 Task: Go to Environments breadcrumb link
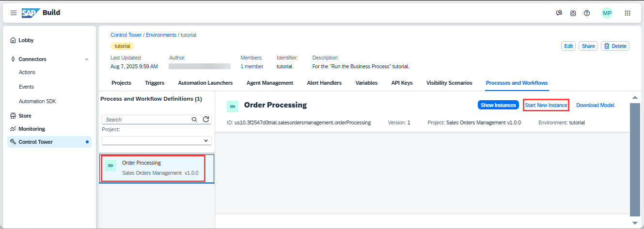pos(161,35)
